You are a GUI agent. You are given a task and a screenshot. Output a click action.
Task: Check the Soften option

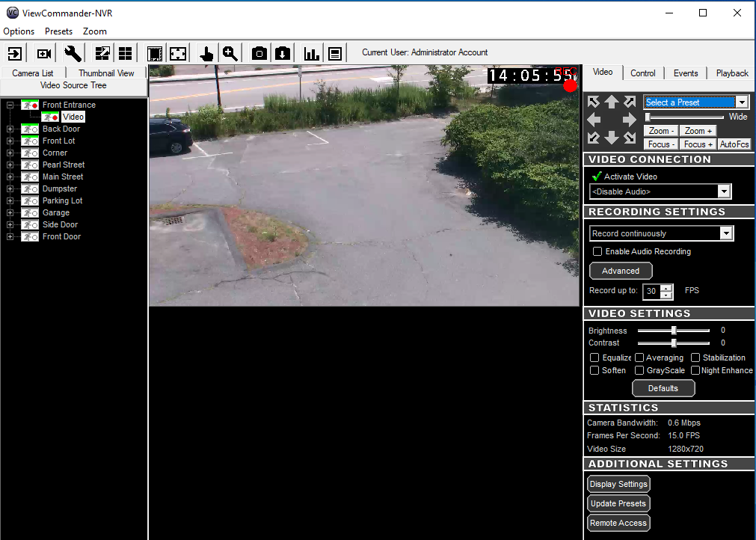pyautogui.click(x=594, y=370)
